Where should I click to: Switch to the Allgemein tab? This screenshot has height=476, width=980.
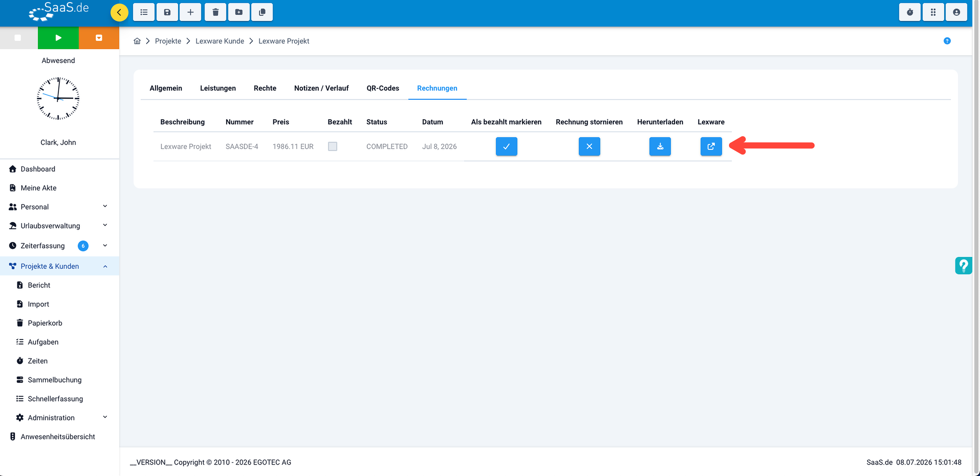click(x=166, y=88)
